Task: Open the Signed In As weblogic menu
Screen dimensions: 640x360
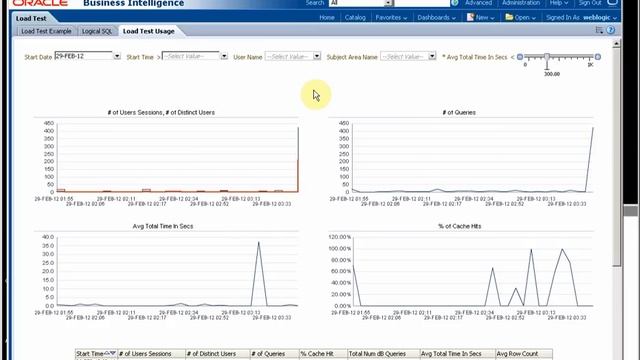Action: (581, 18)
